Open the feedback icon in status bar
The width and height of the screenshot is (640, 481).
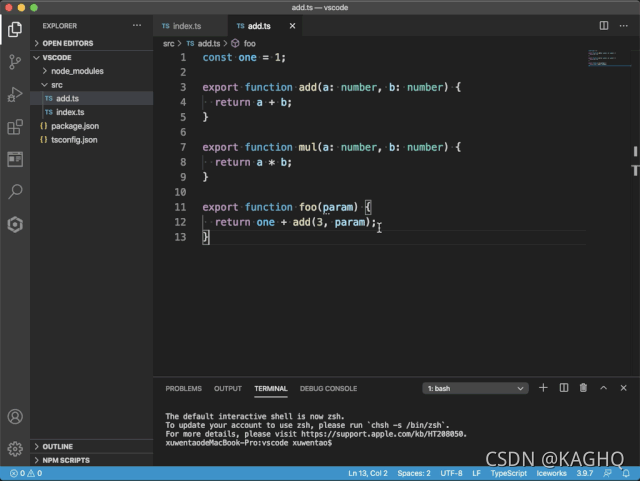607,473
